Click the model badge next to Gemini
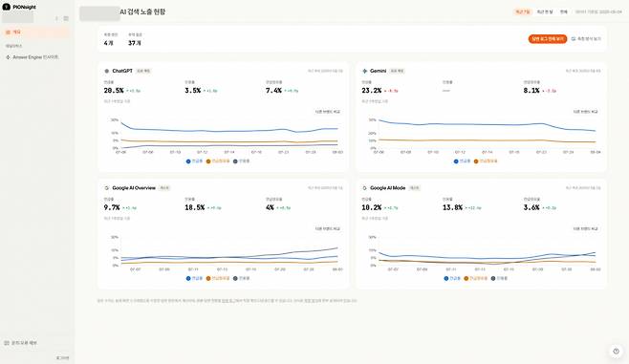 tap(397, 71)
